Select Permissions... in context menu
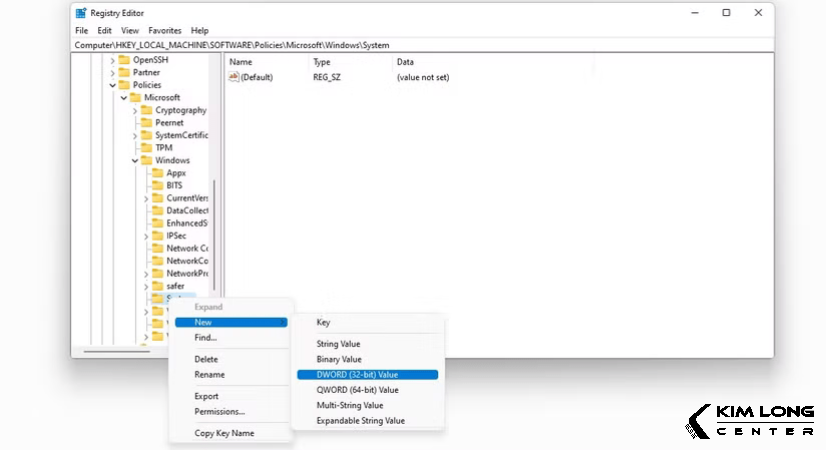The width and height of the screenshot is (826, 450). tap(219, 411)
